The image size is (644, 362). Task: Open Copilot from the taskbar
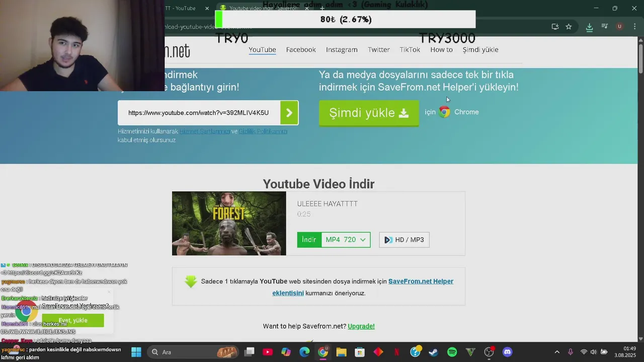[286, 352]
